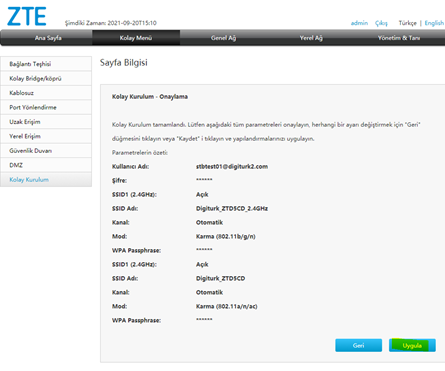Open Uzak Erişim settings
Viewport: 445px width, 371px height.
point(46,122)
